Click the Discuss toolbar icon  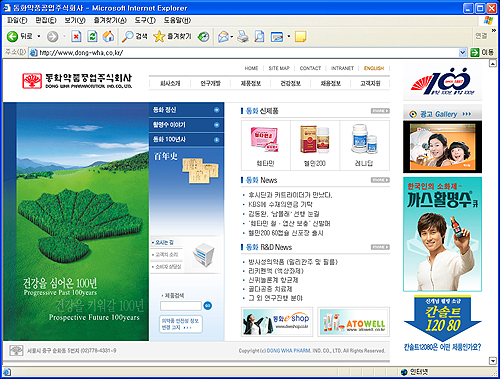point(277,36)
